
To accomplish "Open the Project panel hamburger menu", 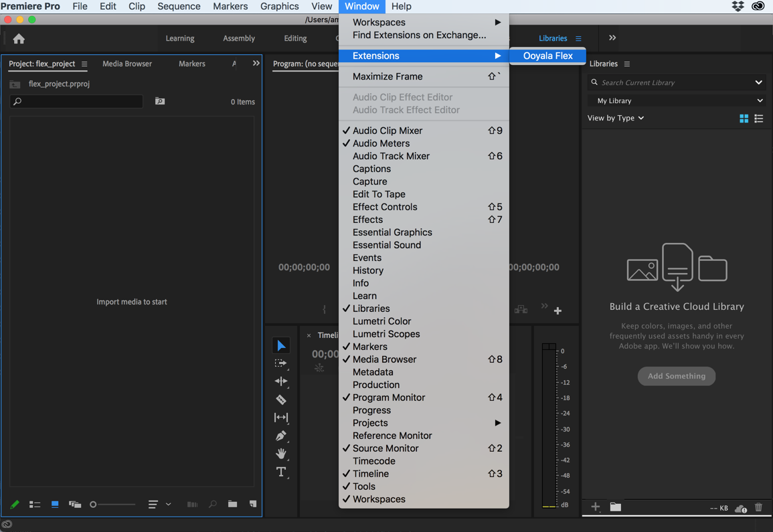I will [x=84, y=64].
